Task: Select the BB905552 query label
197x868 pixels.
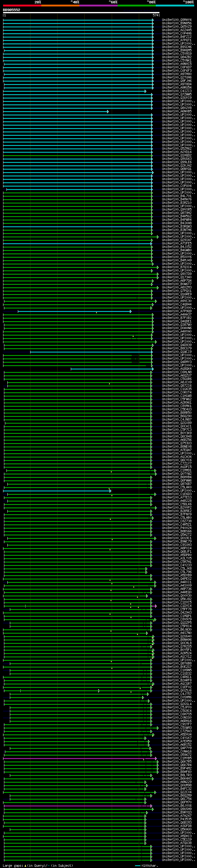Action: tap(11, 10)
